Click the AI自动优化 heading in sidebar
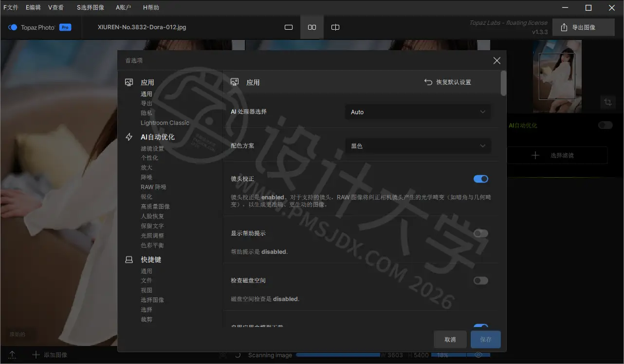 (x=158, y=137)
